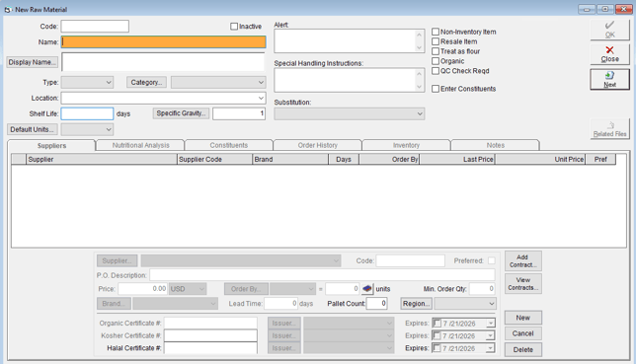
Task: Open the USD currency dropdown
Action: point(188,289)
